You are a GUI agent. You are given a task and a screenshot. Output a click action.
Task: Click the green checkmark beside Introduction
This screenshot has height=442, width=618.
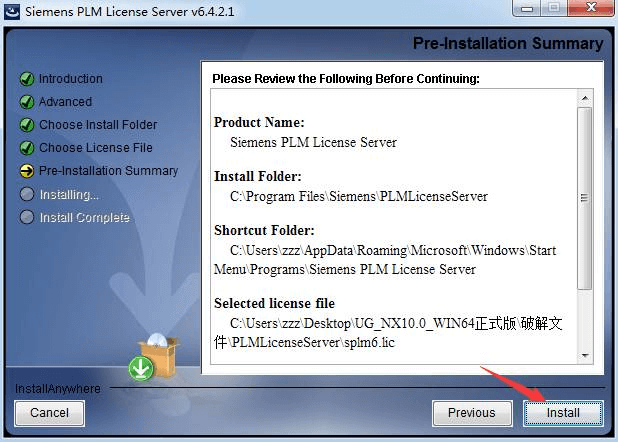[x=27, y=79]
